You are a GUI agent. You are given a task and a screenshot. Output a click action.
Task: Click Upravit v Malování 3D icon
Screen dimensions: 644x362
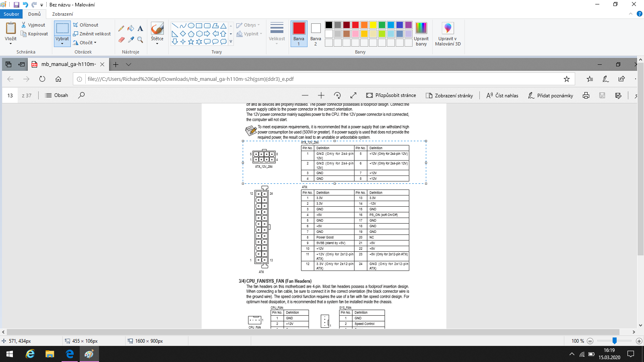(x=448, y=29)
